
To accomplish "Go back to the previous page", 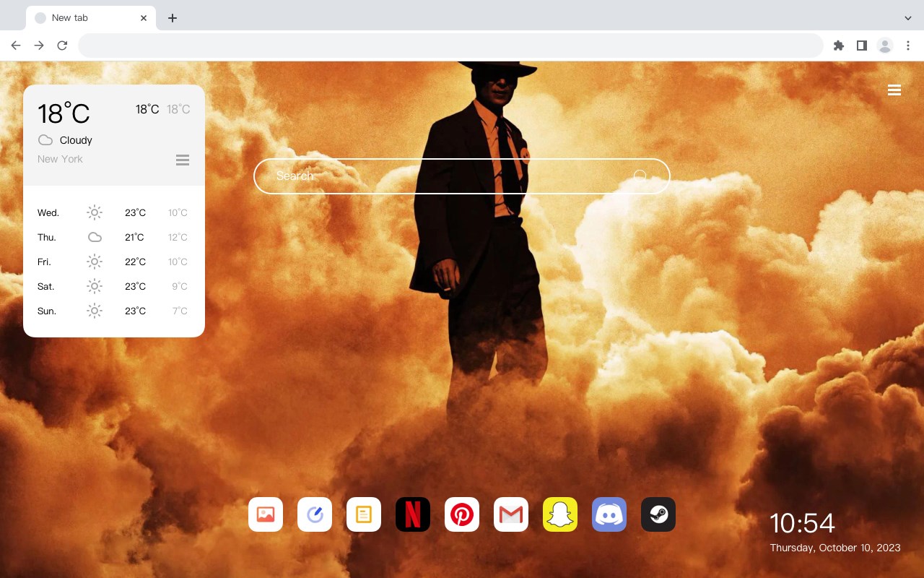I will click(x=16, y=46).
